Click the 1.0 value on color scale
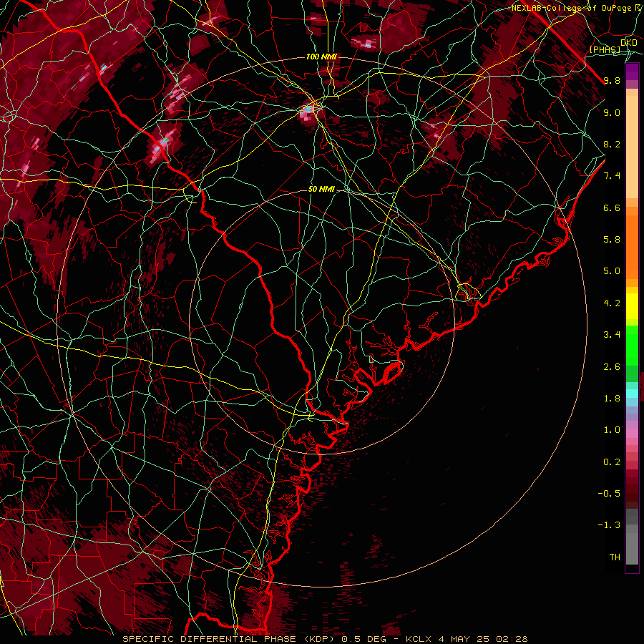The image size is (644, 644). 612,430
